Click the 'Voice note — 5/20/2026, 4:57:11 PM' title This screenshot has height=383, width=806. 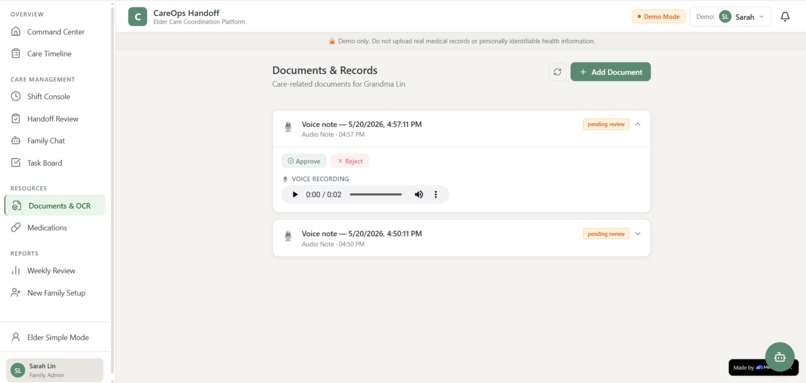click(362, 124)
